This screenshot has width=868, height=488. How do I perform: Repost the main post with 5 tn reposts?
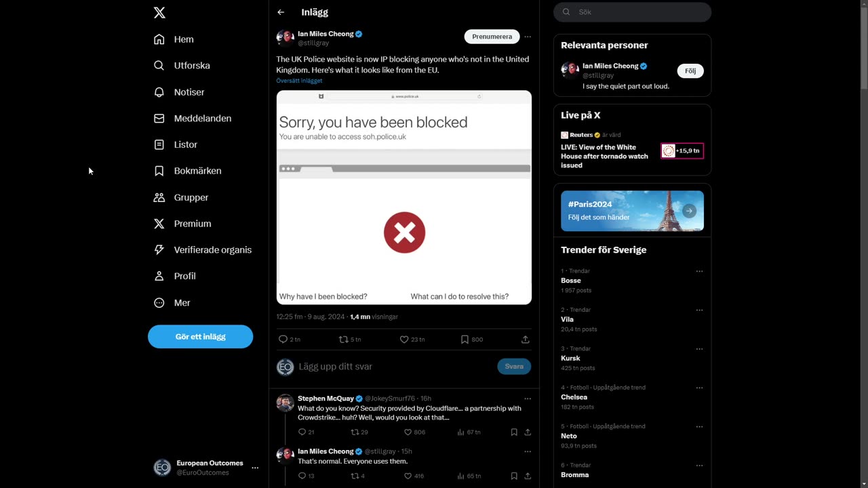click(x=343, y=340)
